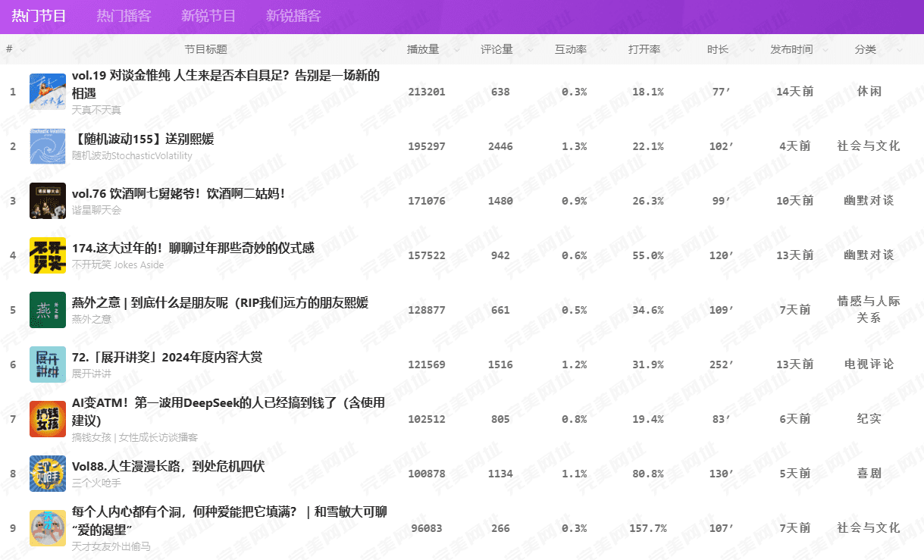Screen dimensions: 924x560
Task: Open the 天才女友外出偷马 cover icon
Action: click(x=48, y=528)
